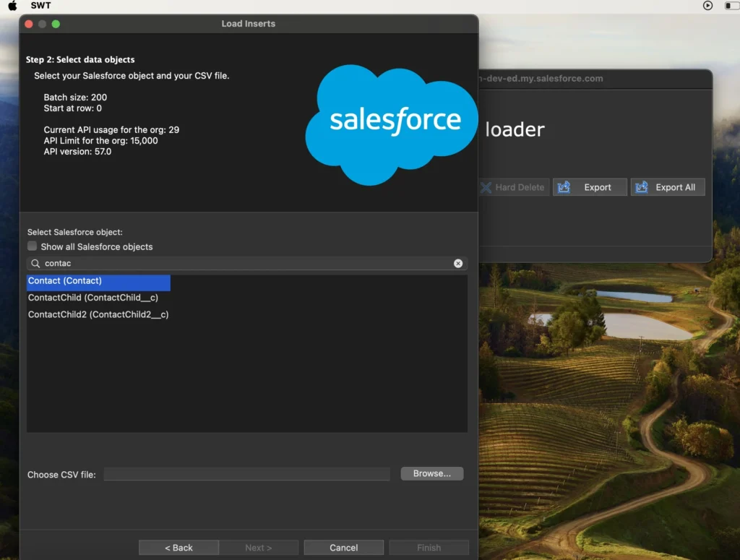This screenshot has height=560, width=740.
Task: Click the green zoom window button
Action: pos(56,24)
